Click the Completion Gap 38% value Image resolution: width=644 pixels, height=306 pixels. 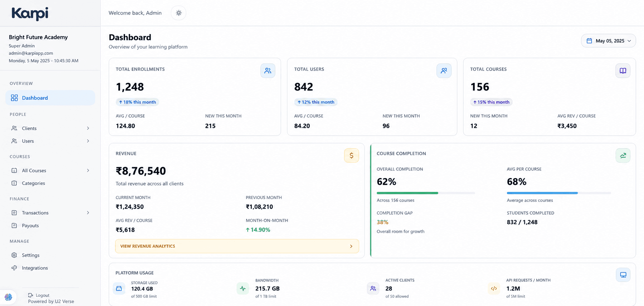click(x=383, y=222)
